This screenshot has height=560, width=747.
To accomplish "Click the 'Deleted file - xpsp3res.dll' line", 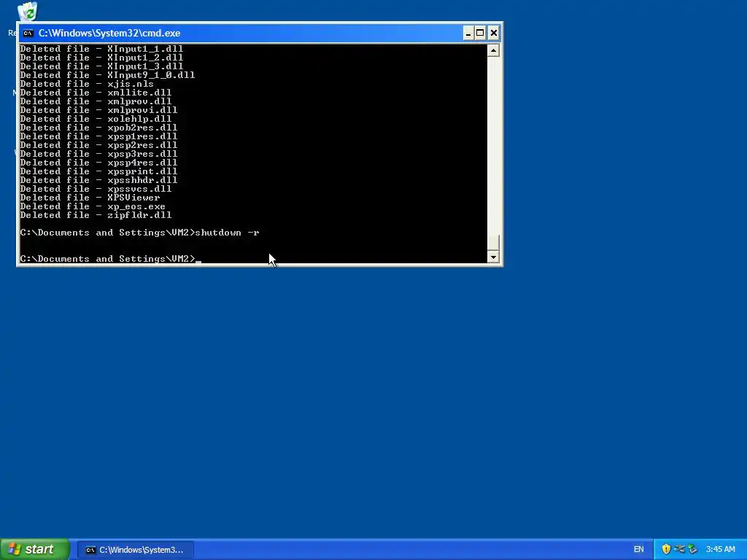I will point(98,154).
